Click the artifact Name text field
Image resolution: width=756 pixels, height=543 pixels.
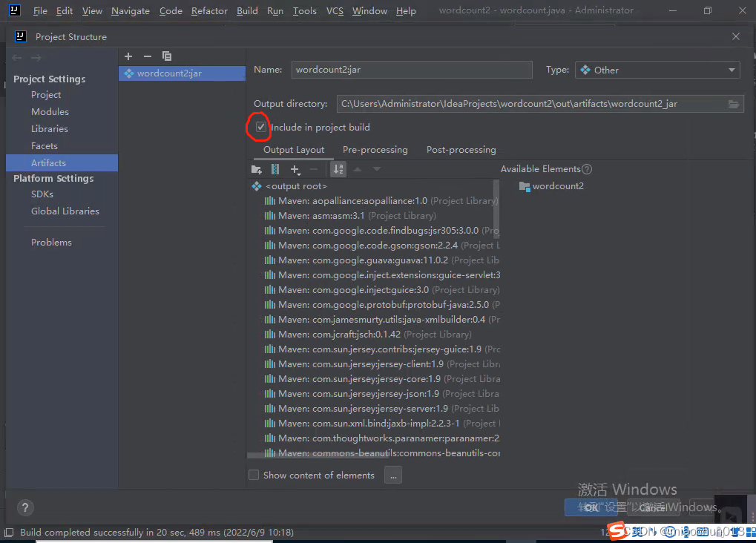point(412,70)
